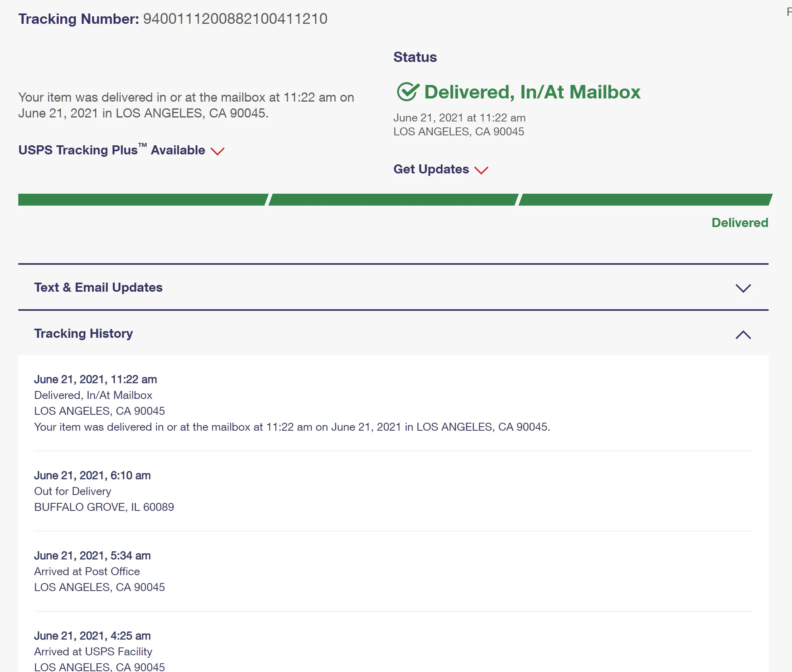The height and width of the screenshot is (672, 792).
Task: Click the first green progress bar segment
Action: tap(142, 200)
